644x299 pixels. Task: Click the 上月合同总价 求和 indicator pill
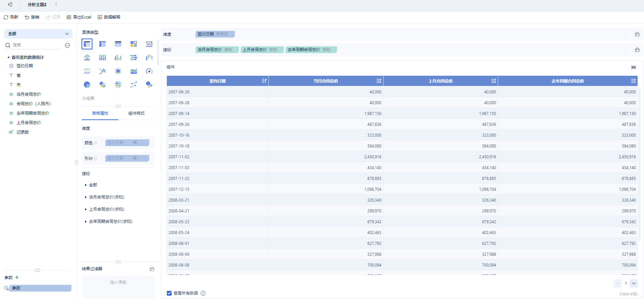[x=262, y=50]
